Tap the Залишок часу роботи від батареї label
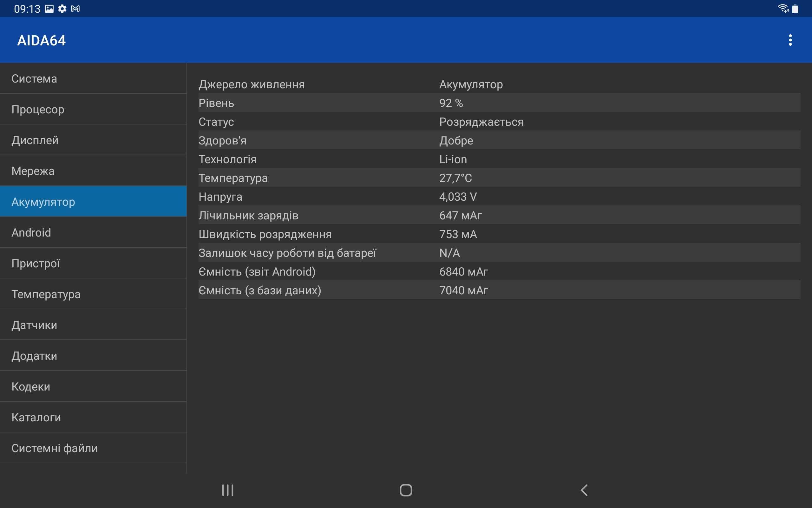Screen dimensions: 812x508 tap(288, 253)
